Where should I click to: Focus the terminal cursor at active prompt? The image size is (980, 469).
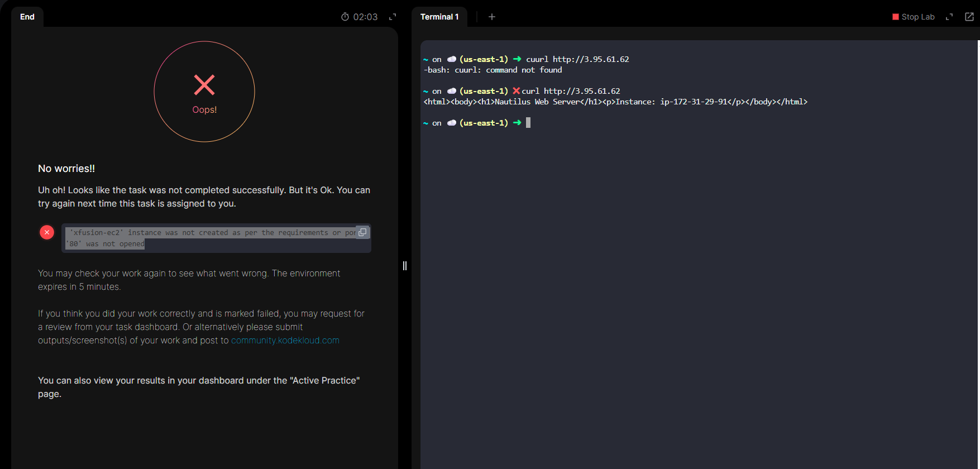pos(528,123)
